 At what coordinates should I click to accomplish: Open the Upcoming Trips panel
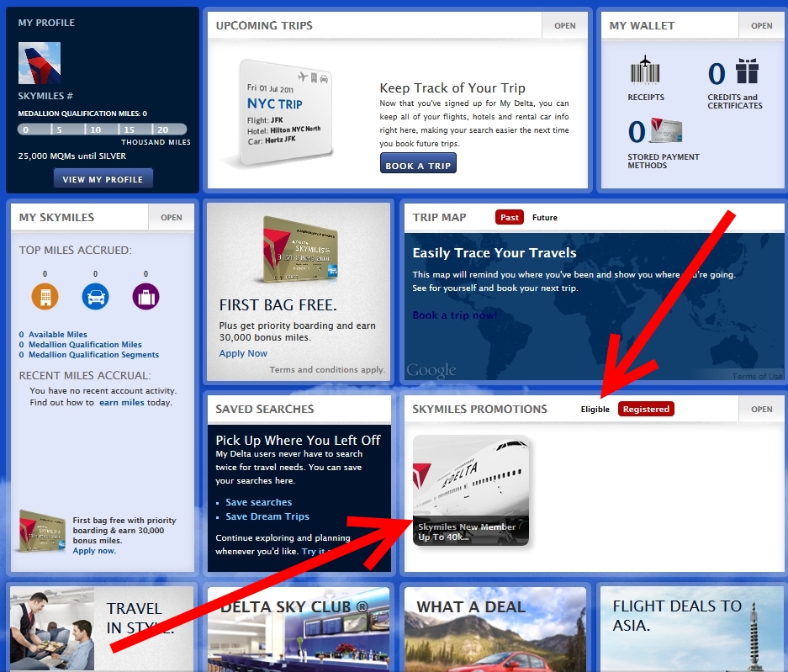pyautogui.click(x=564, y=25)
